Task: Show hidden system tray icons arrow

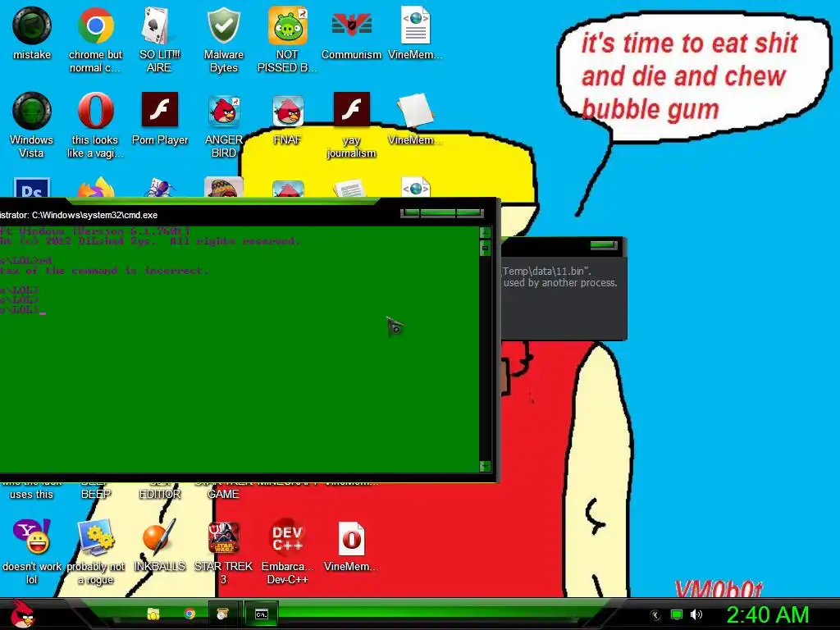Action: tap(655, 615)
